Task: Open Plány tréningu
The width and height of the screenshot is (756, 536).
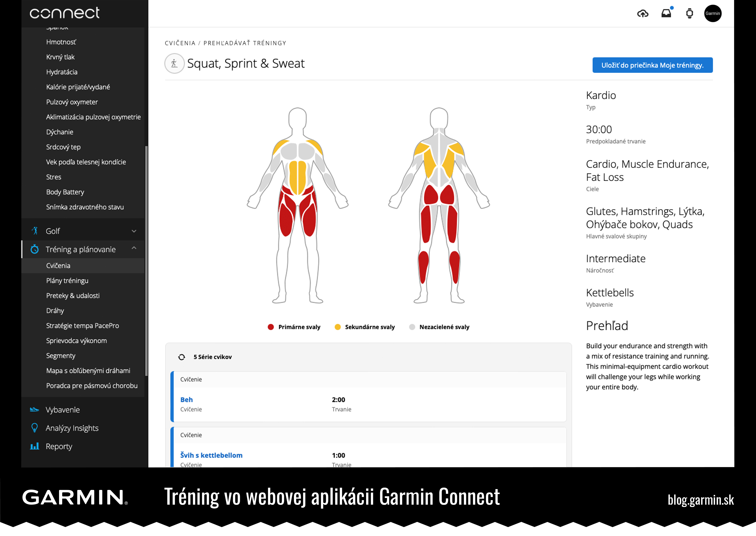Action: click(67, 281)
